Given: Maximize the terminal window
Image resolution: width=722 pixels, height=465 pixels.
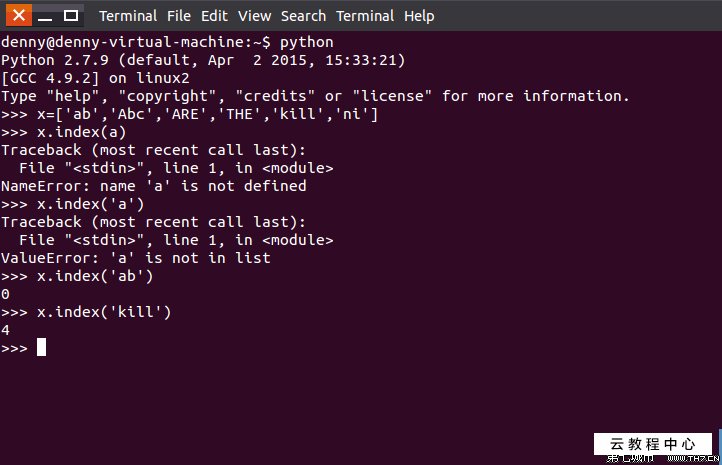Looking at the screenshot, I should click(72, 15).
